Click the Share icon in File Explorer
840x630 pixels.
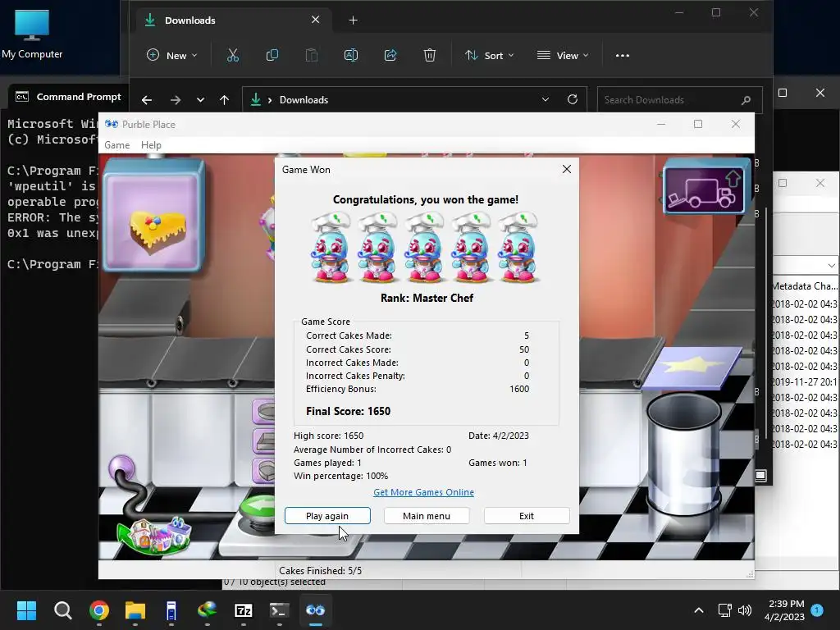pos(390,55)
